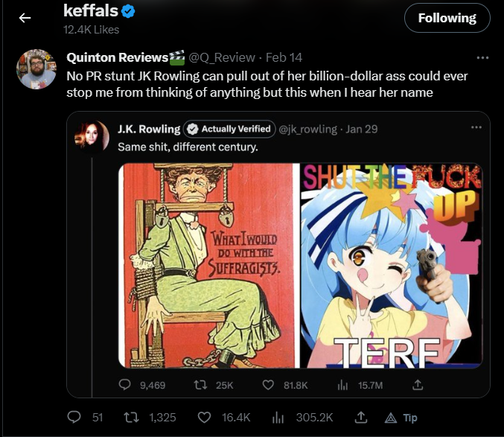Viewport: 504px width, 437px height.
Task: View the quoted tweet's 15.7M views
Action: point(342,384)
